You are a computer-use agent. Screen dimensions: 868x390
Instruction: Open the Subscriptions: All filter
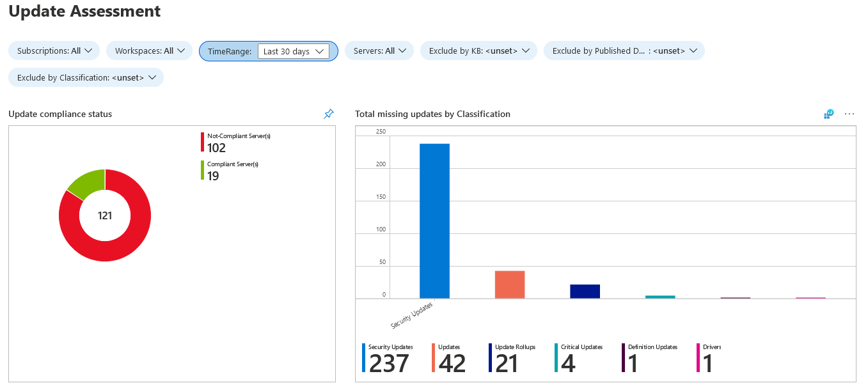pos(54,51)
